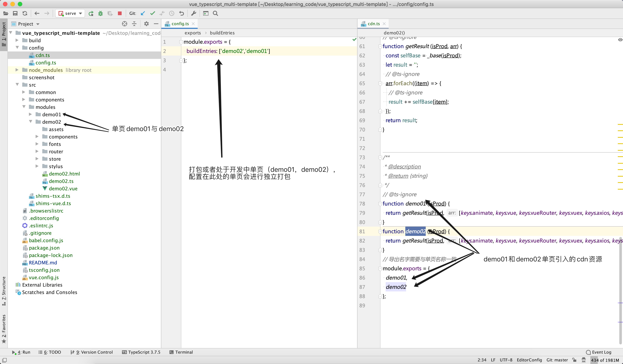The width and height of the screenshot is (623, 364).
Task: Click the Git update project blue arrow
Action: [143, 13]
